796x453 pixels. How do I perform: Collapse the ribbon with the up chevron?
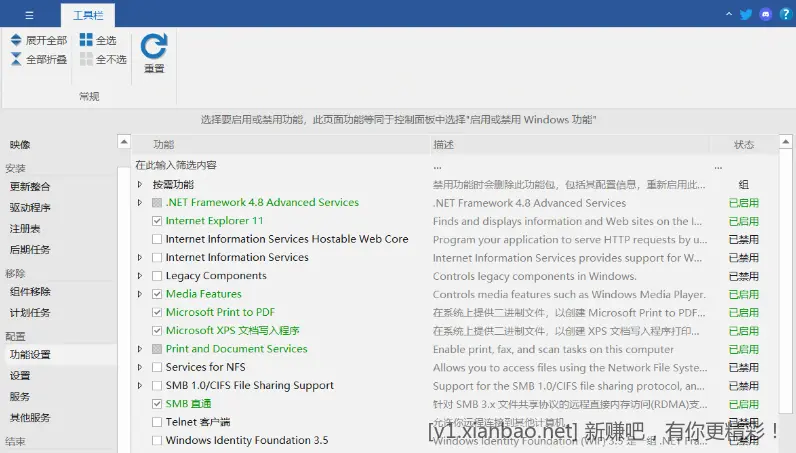(728, 15)
